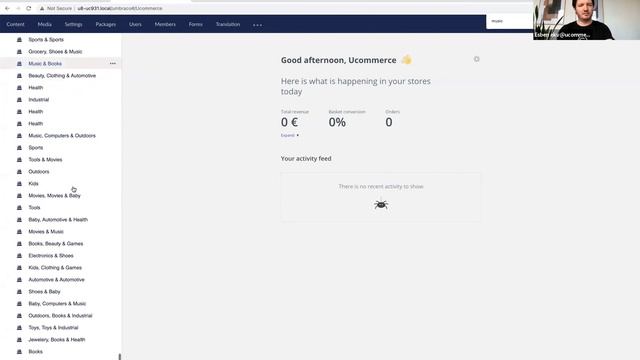Viewport: 640px width, 360px height.
Task: Click the catalog icon beside Automotive & Automotive
Action: coord(19,280)
